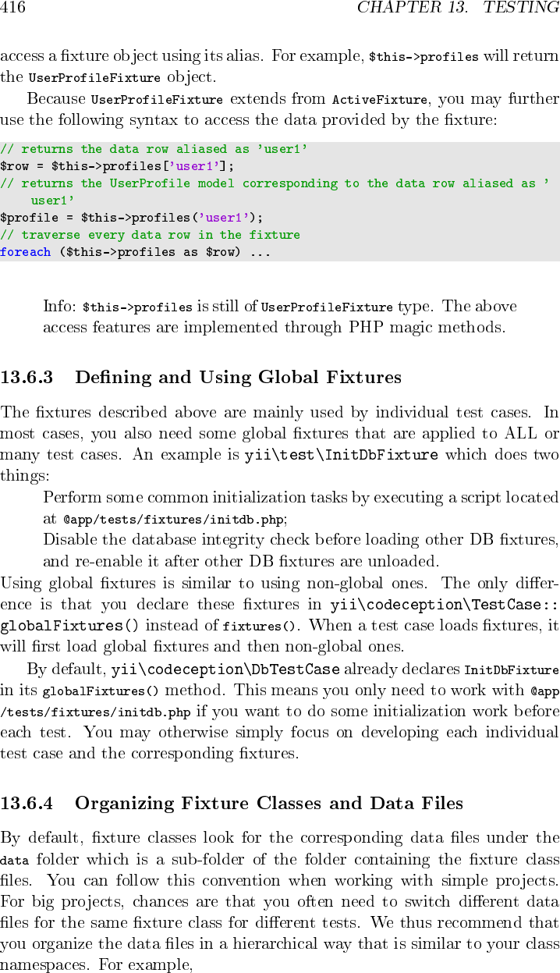This screenshot has width=560, height=973.
Task: Click 'Perform some common initialization tasks' list item
Action: coord(301,507)
